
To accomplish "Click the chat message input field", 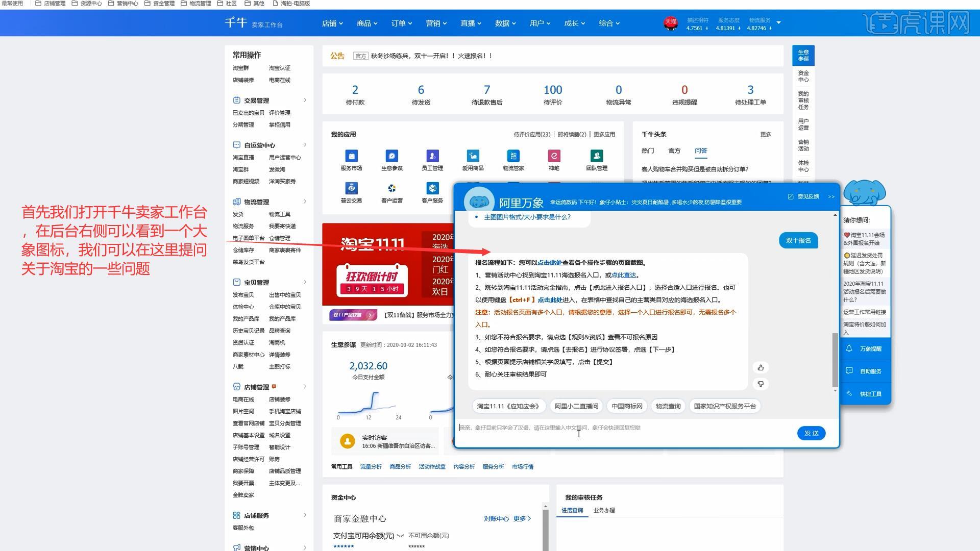I will [625, 433].
